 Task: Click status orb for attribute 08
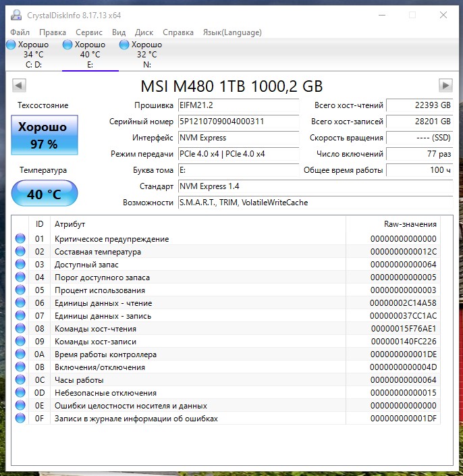(x=20, y=328)
